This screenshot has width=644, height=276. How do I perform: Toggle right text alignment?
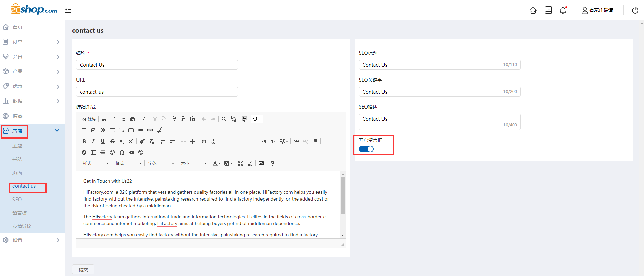[x=243, y=141]
